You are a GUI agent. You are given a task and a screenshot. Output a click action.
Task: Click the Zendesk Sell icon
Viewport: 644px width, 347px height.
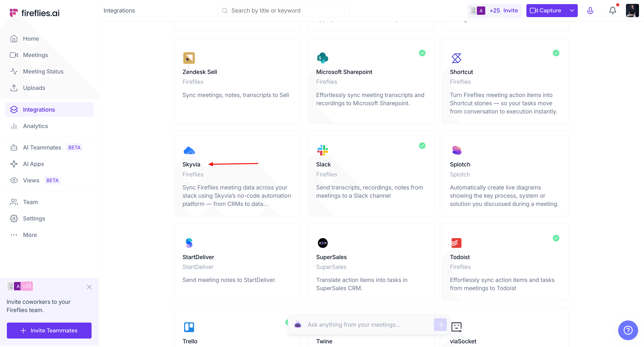tap(189, 58)
